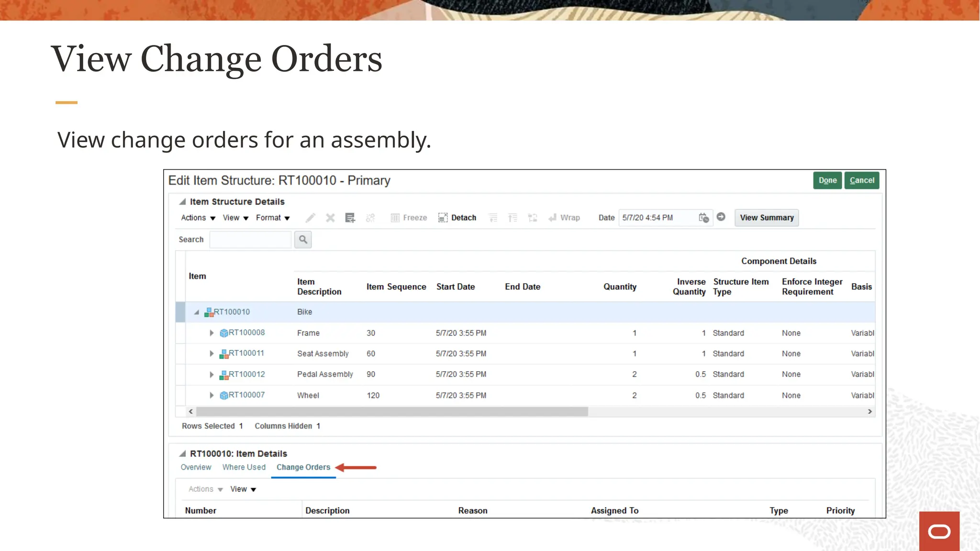
Task: Expand the RT100011 Seat Assembly row
Action: coord(212,353)
